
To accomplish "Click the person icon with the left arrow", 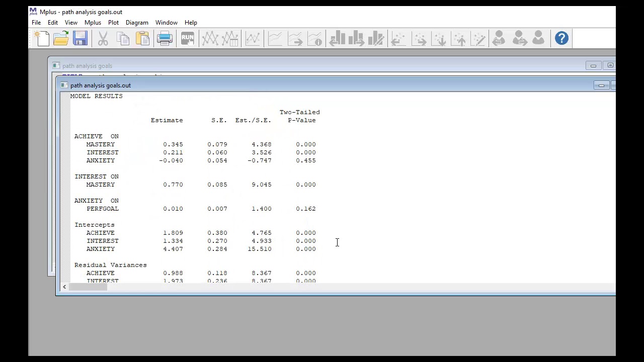I will pos(499,38).
